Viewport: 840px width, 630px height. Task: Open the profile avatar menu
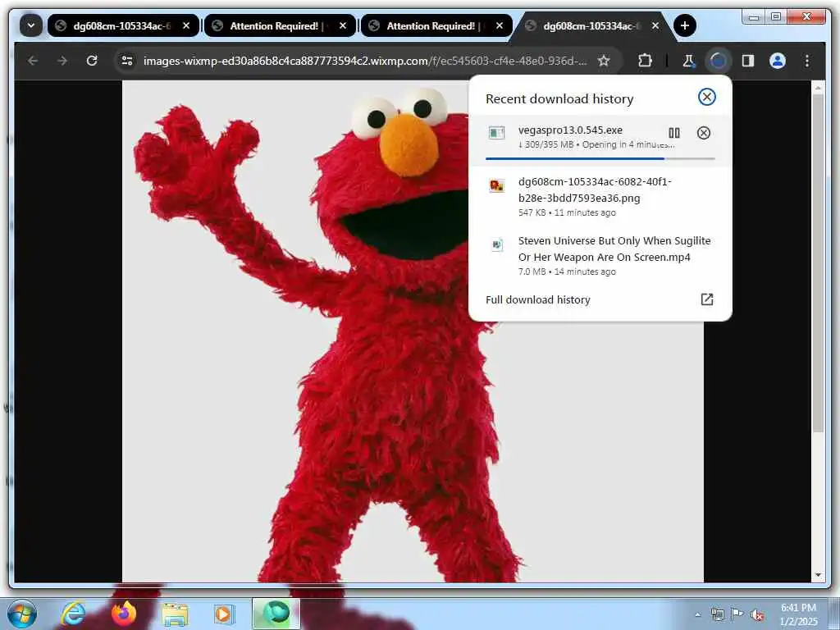point(778,61)
